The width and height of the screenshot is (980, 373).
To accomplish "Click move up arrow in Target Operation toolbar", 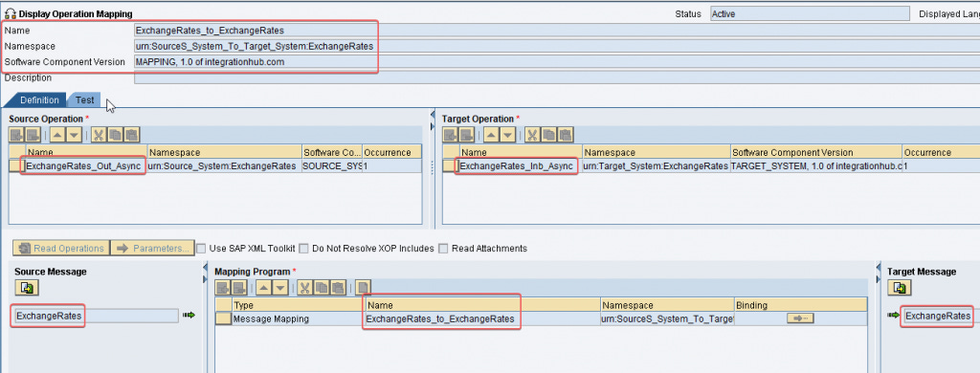I will tap(491, 134).
